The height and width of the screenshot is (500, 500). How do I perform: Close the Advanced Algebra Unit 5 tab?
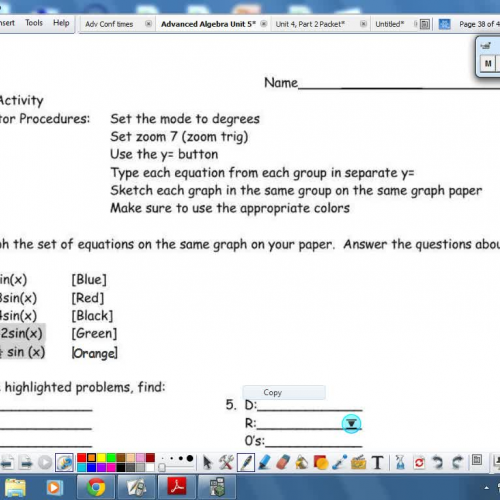(x=264, y=24)
